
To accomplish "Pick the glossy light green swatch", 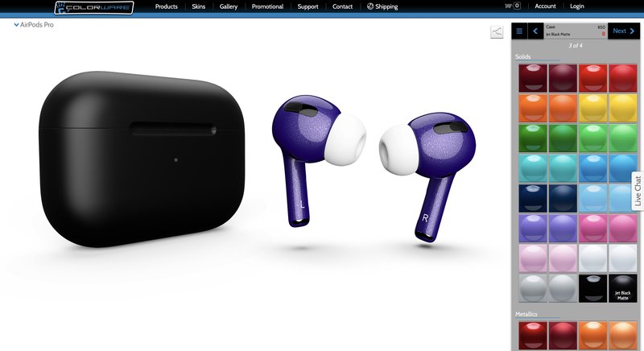I will point(592,138).
